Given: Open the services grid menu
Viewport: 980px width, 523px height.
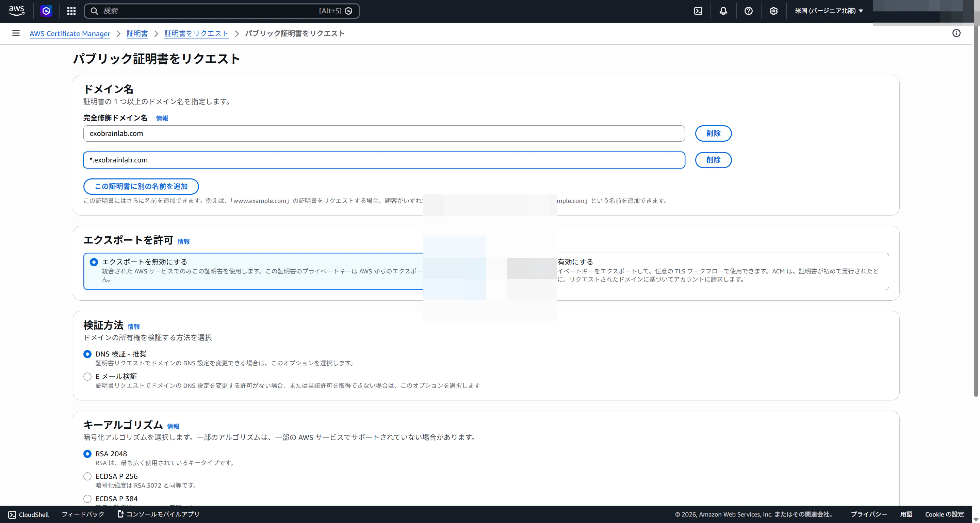Looking at the screenshot, I should [x=71, y=11].
